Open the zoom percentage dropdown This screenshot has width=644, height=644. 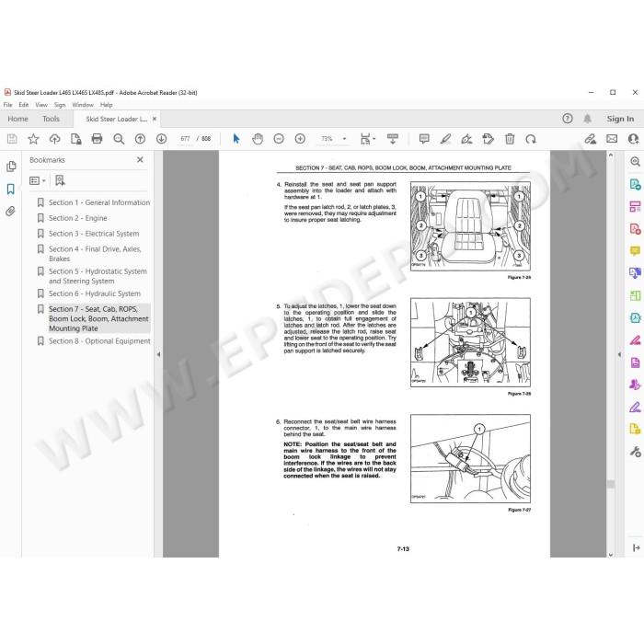tap(345, 139)
